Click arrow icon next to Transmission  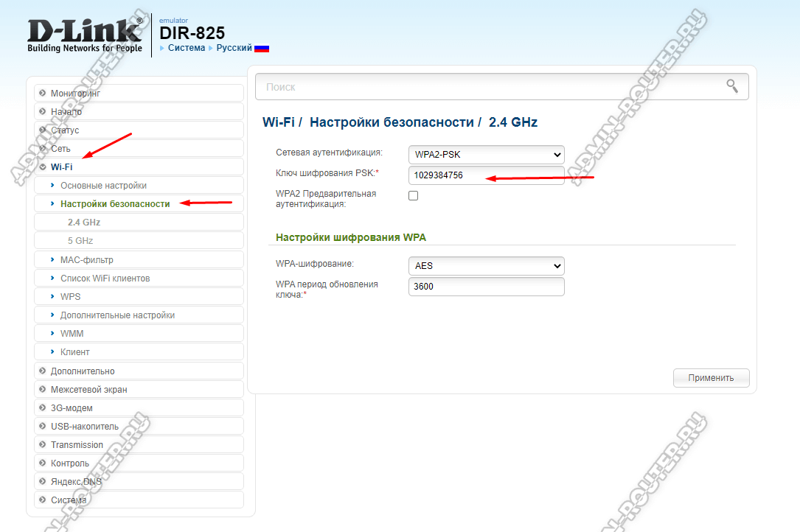43,444
